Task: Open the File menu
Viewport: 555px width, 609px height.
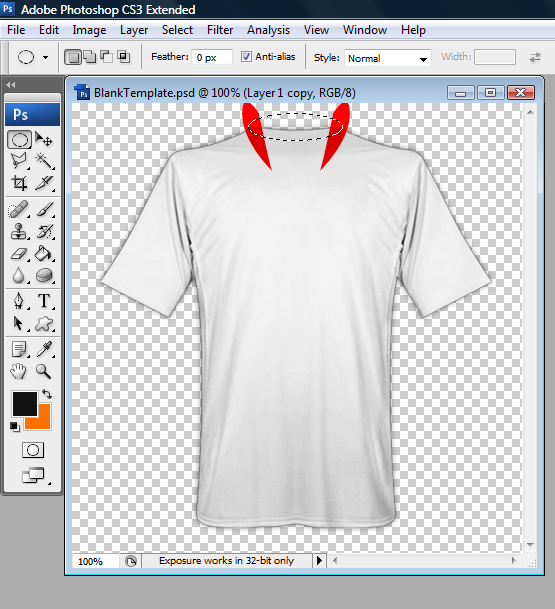Action: 16,30
